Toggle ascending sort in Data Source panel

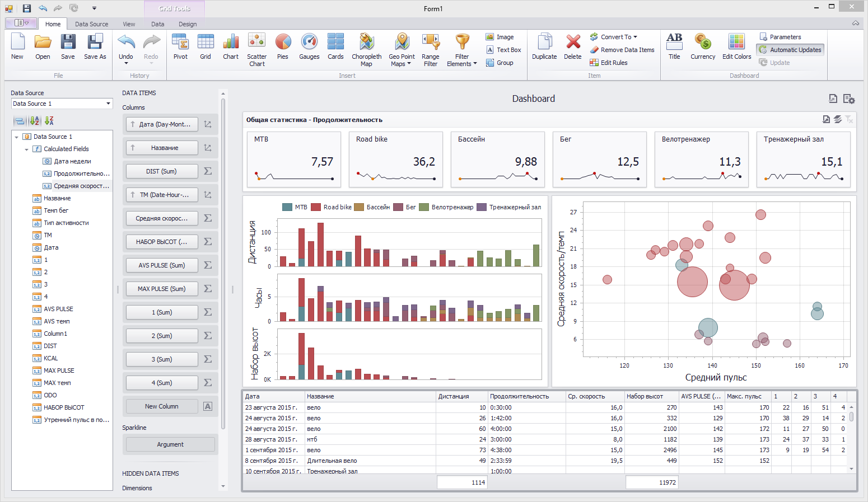pyautogui.click(x=34, y=120)
